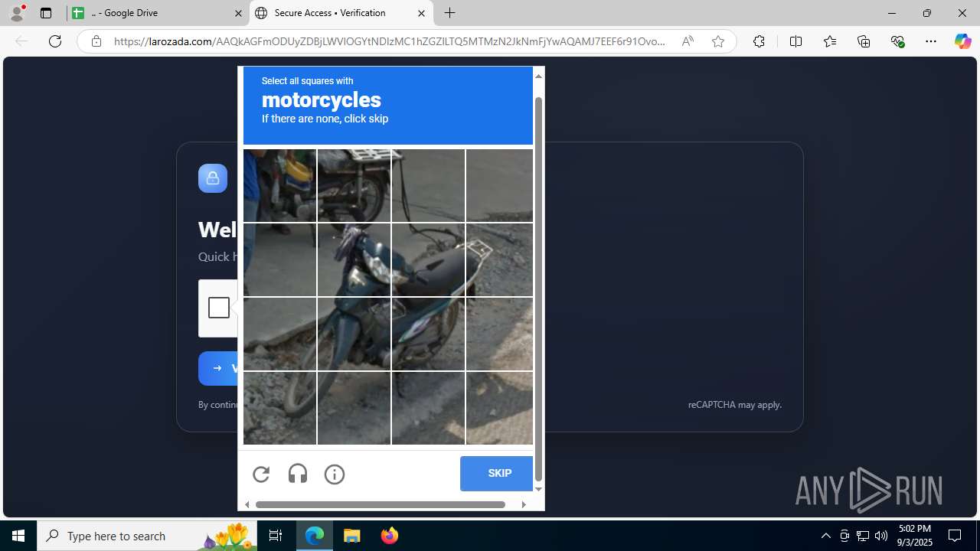Open the taskbar clock and date
The image size is (980, 551).
(915, 536)
